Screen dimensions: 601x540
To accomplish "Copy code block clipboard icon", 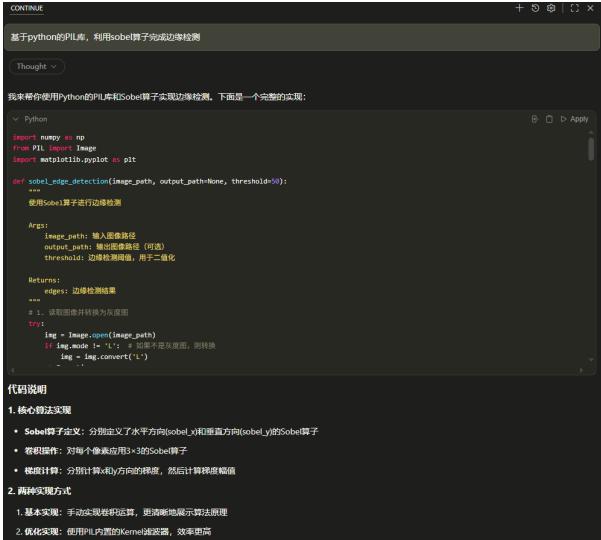I will pyautogui.click(x=549, y=119).
